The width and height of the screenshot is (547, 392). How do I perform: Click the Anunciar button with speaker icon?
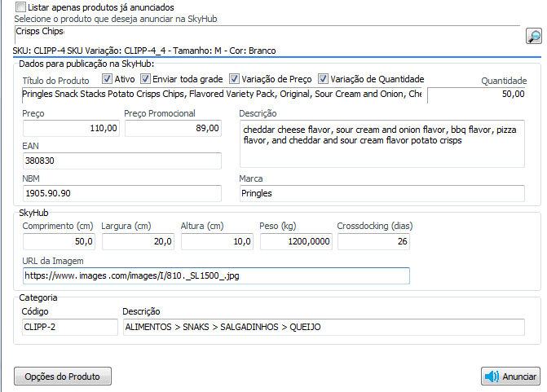(x=510, y=377)
